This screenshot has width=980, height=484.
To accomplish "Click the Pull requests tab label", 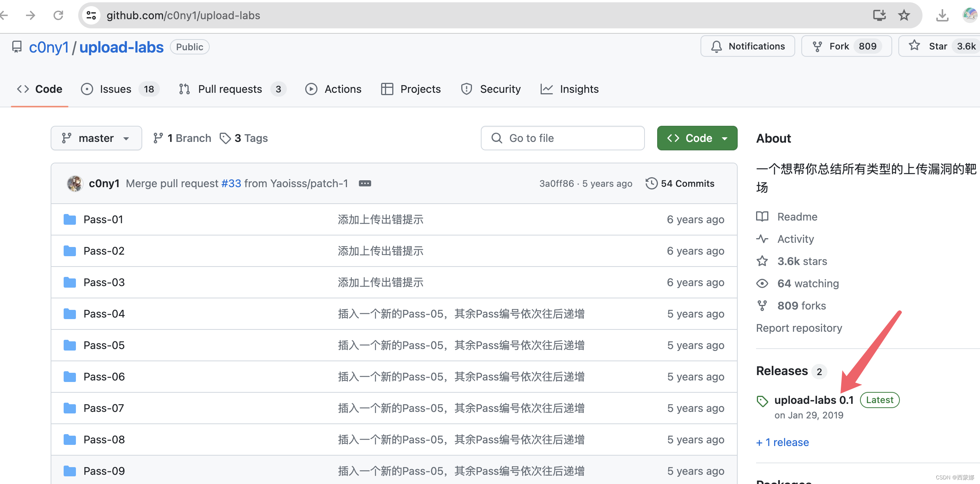I will pos(229,89).
